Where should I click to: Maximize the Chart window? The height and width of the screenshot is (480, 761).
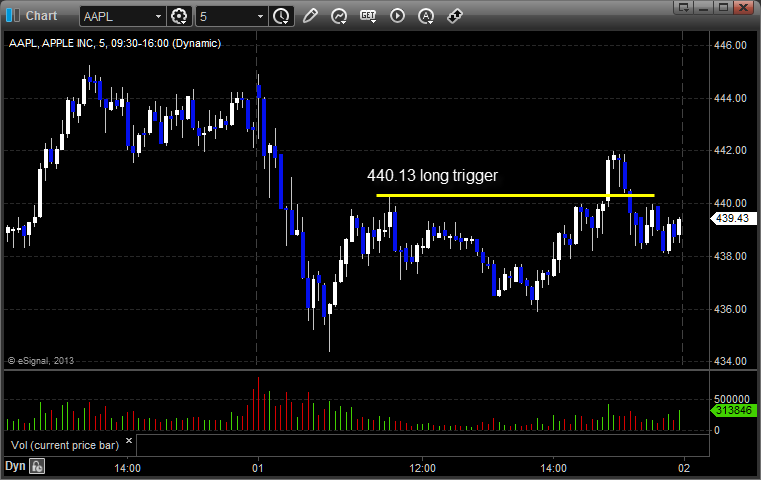click(x=723, y=7)
